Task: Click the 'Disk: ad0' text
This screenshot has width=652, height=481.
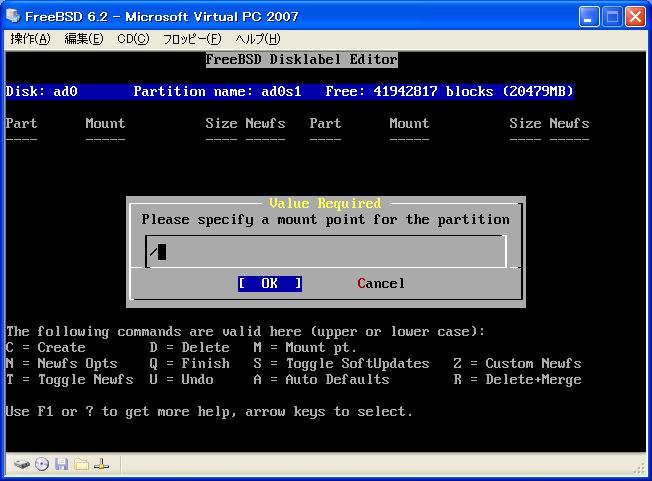Action: (42, 91)
